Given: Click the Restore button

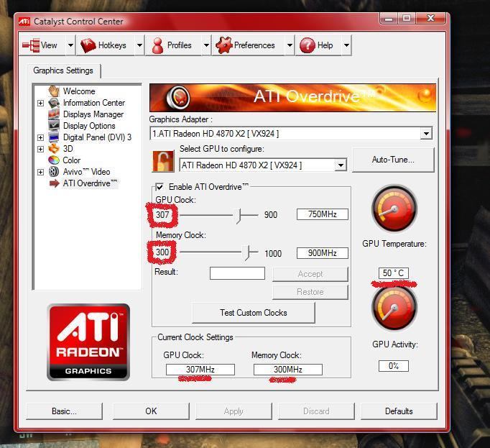Looking at the screenshot, I should coord(310,292).
